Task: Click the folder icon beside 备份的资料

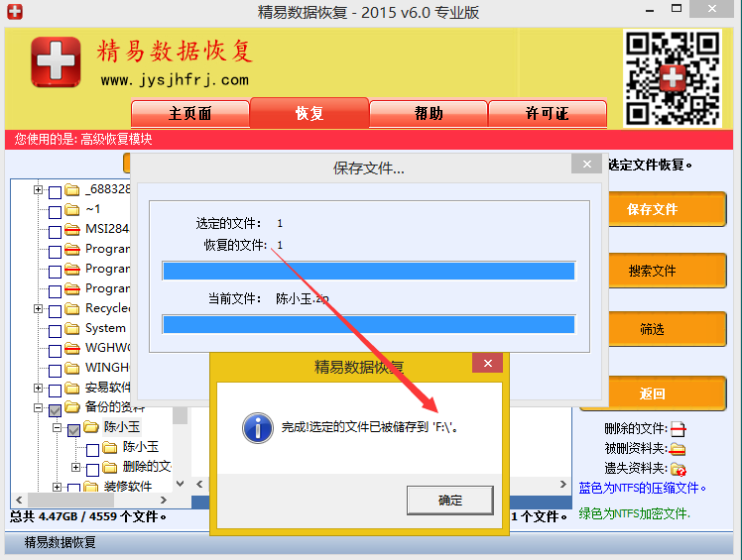Action: 72,406
